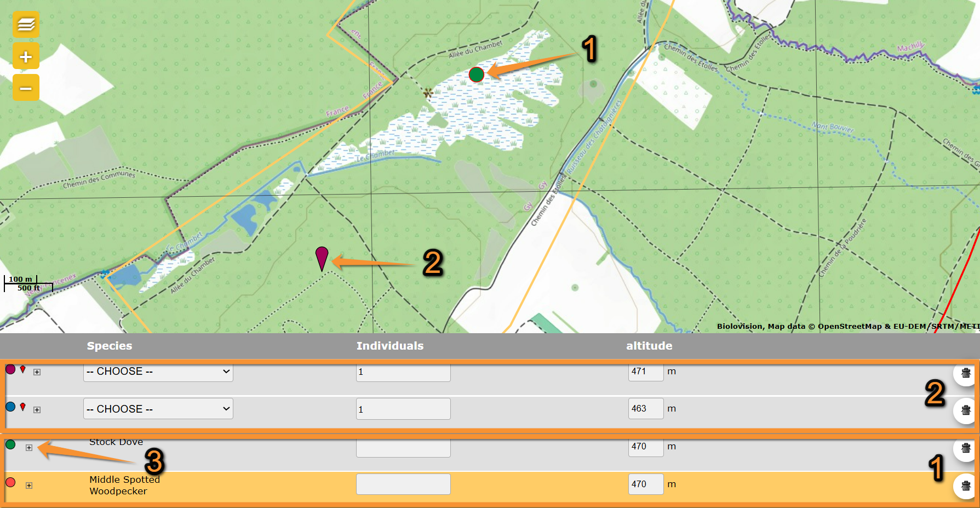Click the green circle marker on map
The width and height of the screenshot is (980, 508).
(x=477, y=75)
